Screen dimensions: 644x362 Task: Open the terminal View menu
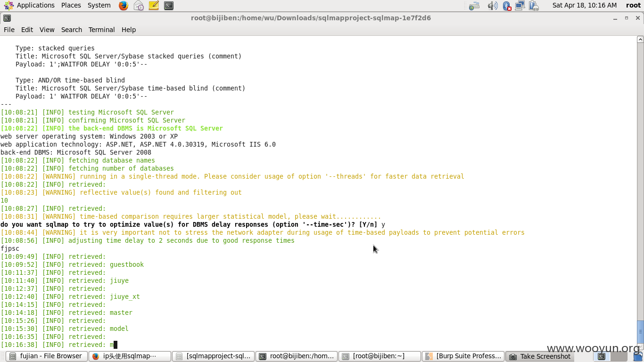47,29
